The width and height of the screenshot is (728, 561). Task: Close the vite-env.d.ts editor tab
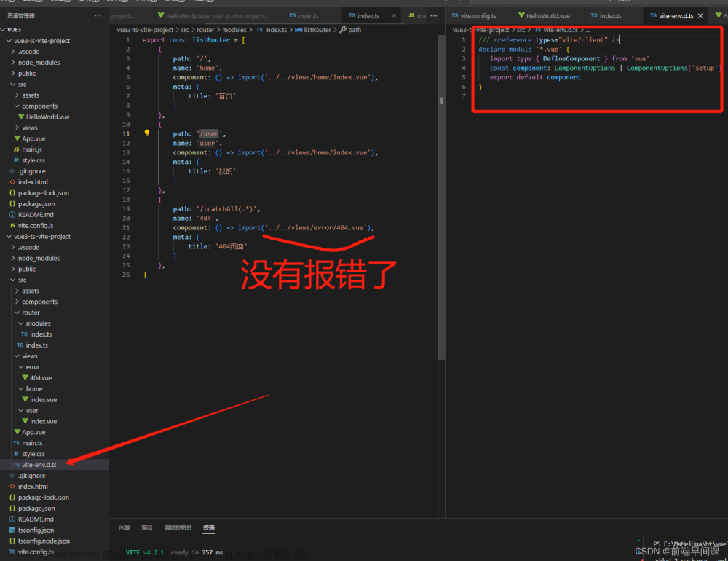click(x=700, y=16)
